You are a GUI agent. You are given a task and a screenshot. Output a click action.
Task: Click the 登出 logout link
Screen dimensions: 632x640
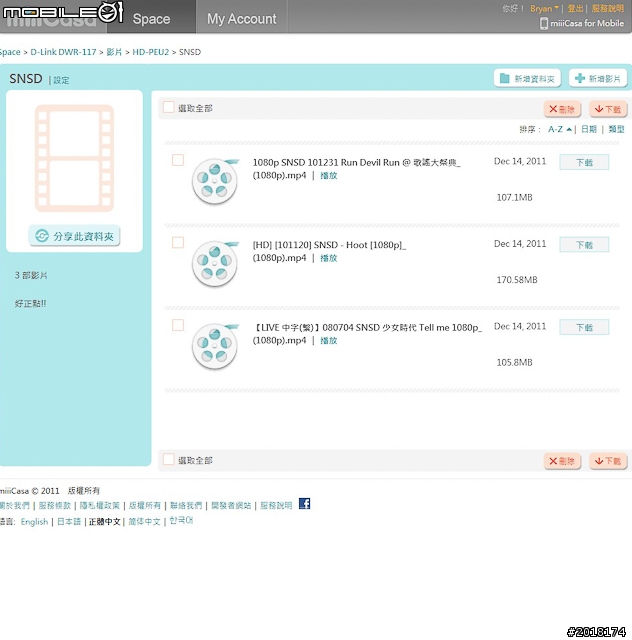(x=575, y=9)
